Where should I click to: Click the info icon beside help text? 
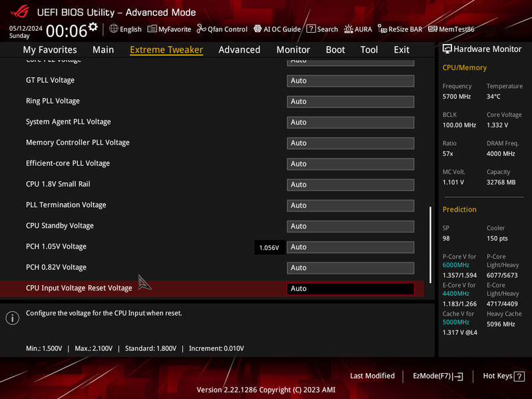point(13,318)
